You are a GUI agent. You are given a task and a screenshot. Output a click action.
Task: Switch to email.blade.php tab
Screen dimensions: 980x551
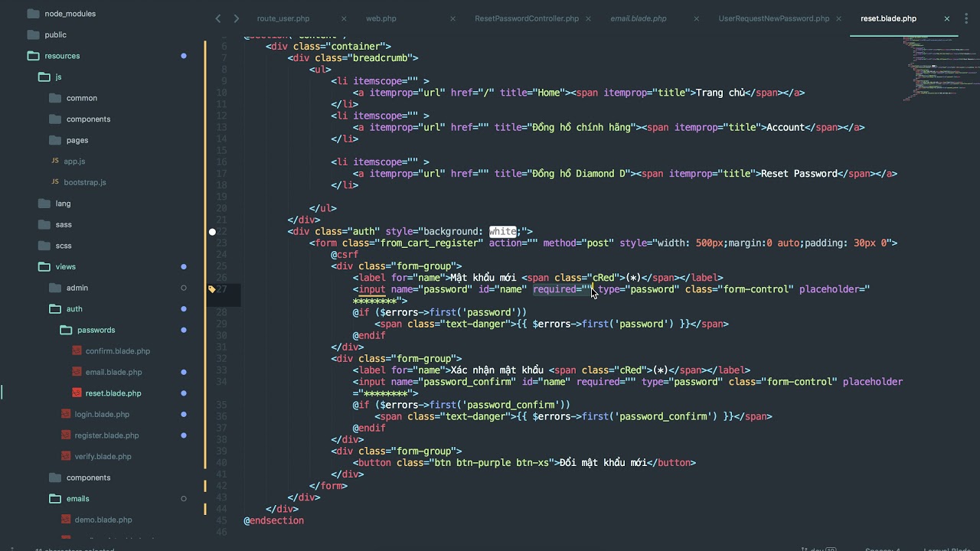click(x=639, y=18)
